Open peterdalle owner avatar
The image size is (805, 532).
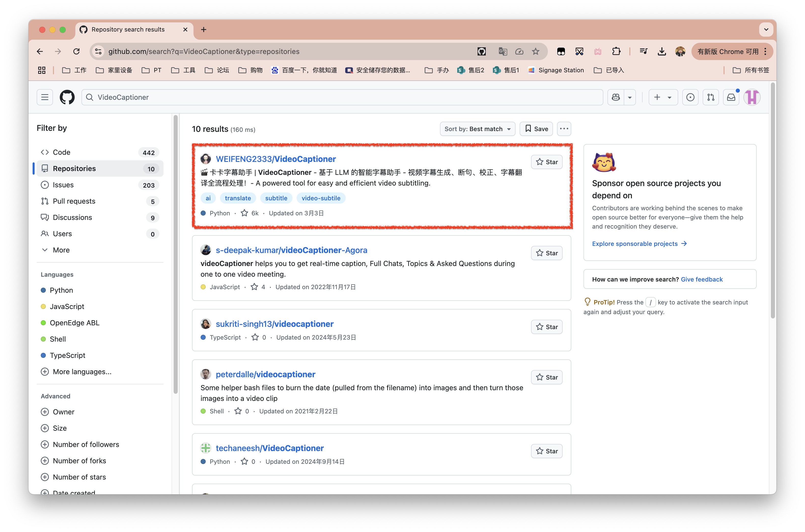pyautogui.click(x=205, y=374)
